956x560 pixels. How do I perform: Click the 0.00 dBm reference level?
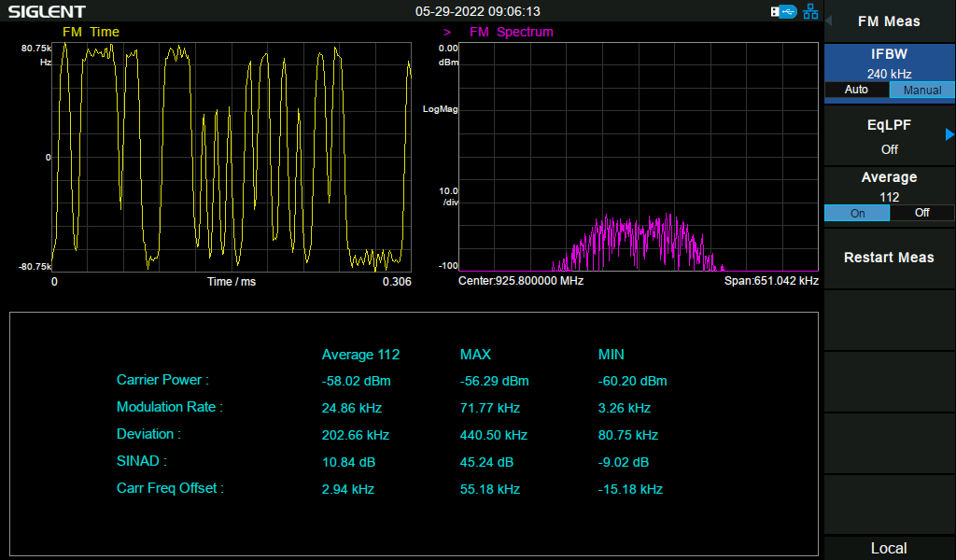[448, 55]
